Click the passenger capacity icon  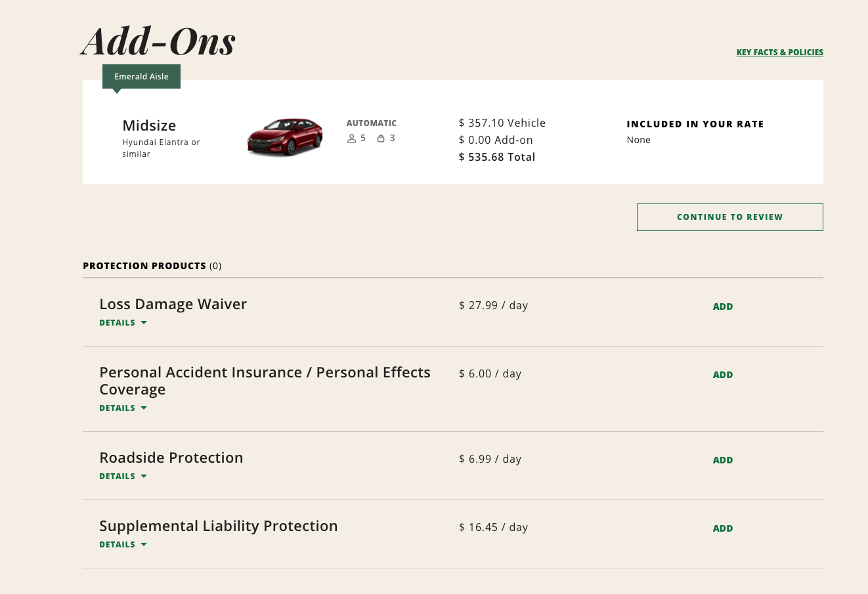(352, 138)
